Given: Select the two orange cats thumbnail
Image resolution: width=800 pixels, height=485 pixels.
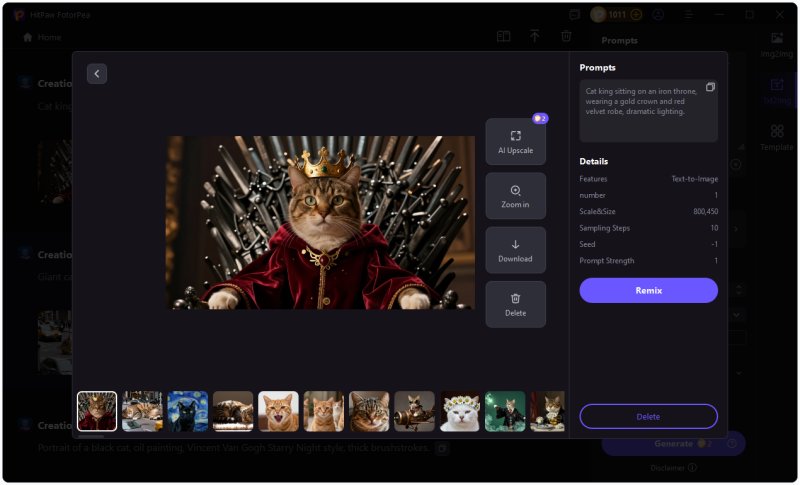Looking at the screenshot, I should 324,411.
